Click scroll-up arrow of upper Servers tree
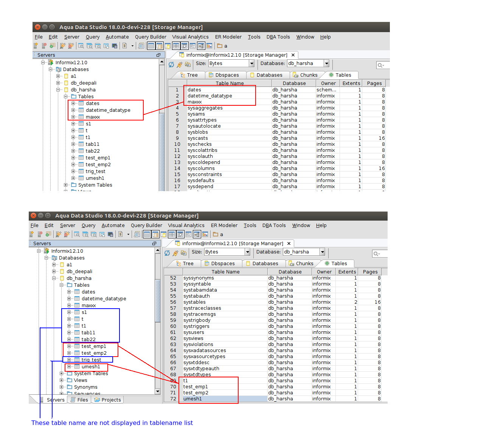The width and height of the screenshot is (481, 448). (162, 62)
